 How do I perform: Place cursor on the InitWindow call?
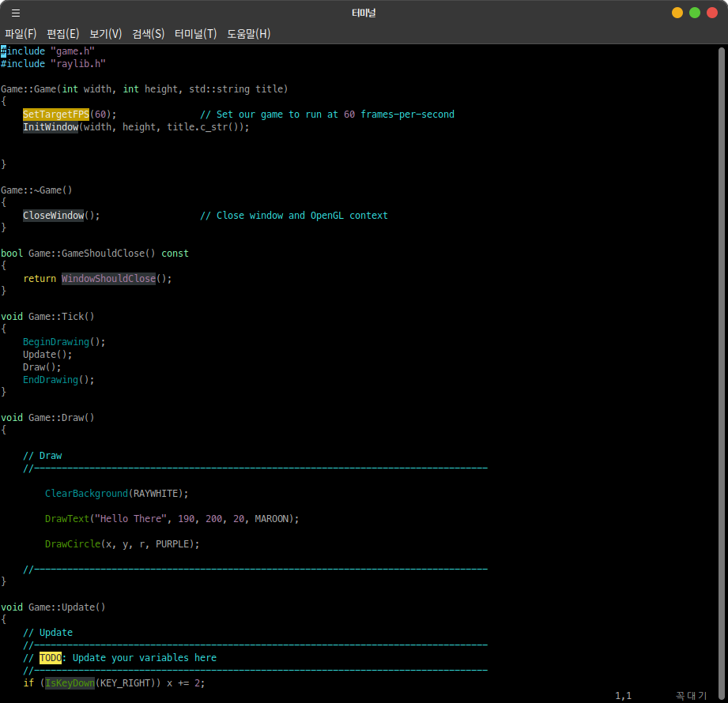(50, 127)
